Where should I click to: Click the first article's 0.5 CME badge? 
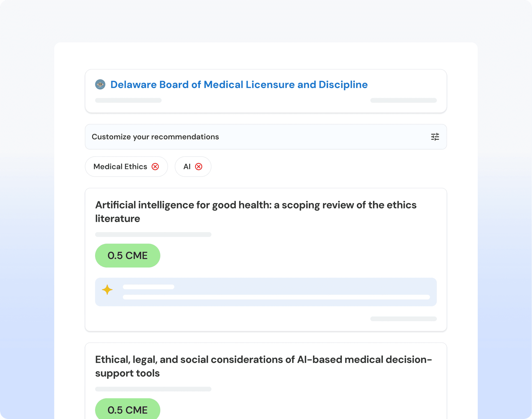(127, 255)
